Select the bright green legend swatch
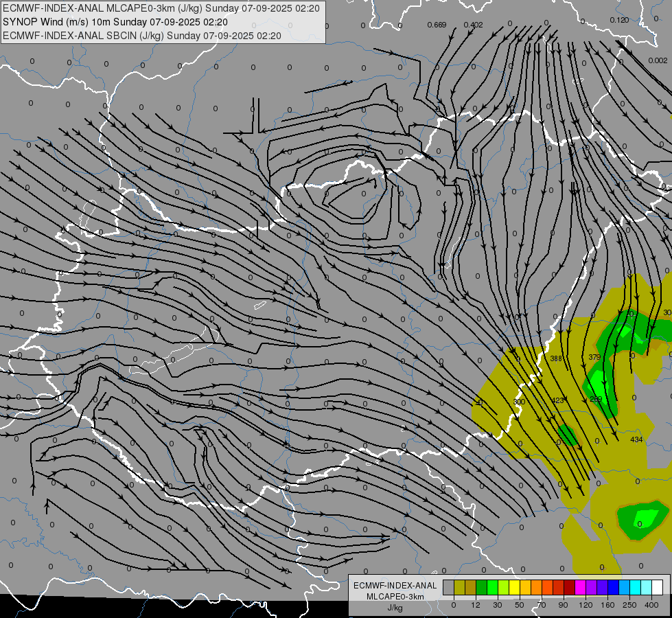Image resolution: width=672 pixels, height=618 pixels. click(x=493, y=587)
